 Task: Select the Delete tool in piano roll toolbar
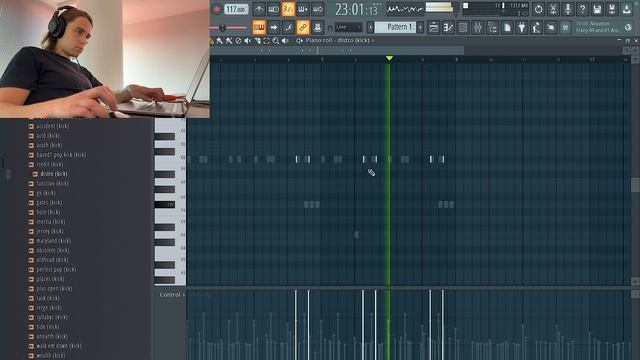(238, 40)
